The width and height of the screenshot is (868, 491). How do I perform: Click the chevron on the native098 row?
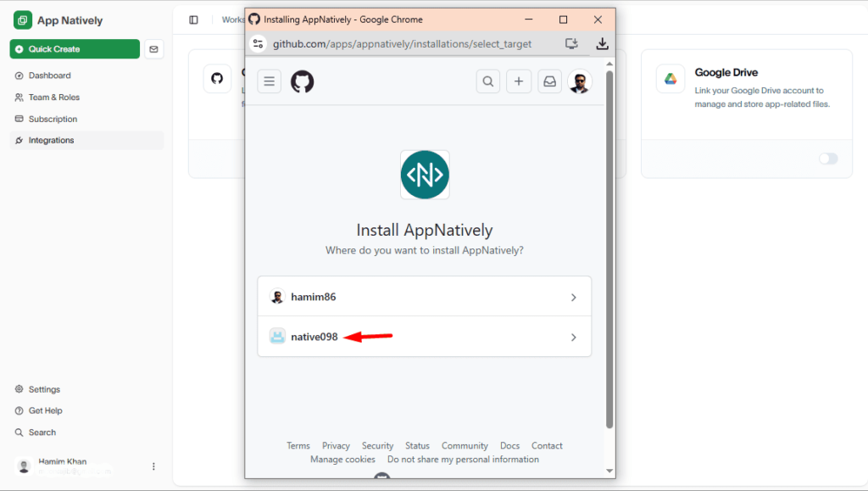574,338
